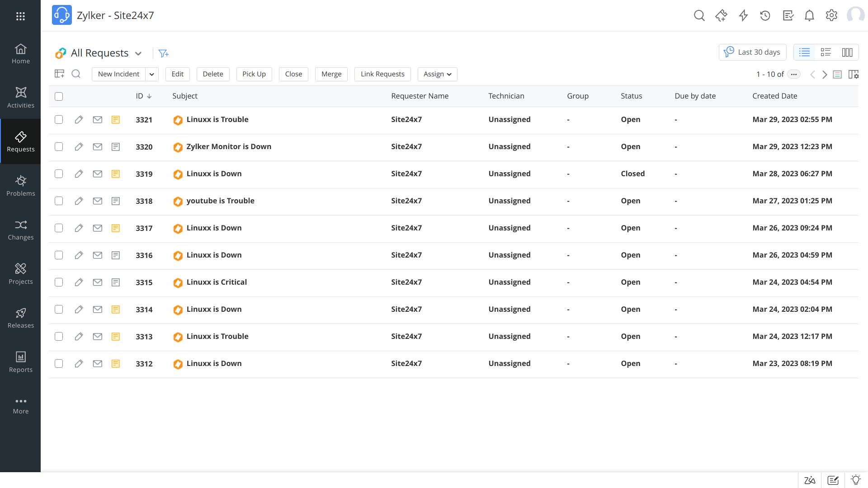The image size is (868, 488).
Task: Navigate to Problems section
Action: coord(20,185)
